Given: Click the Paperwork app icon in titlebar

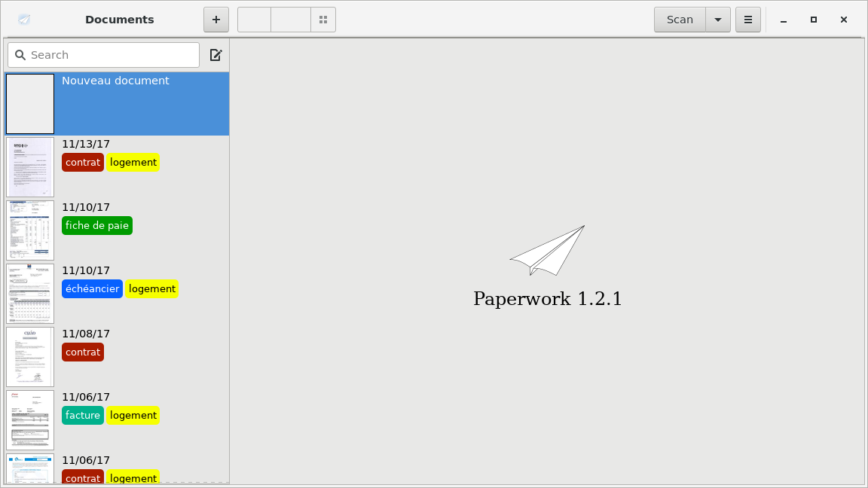Looking at the screenshot, I should coord(24,20).
